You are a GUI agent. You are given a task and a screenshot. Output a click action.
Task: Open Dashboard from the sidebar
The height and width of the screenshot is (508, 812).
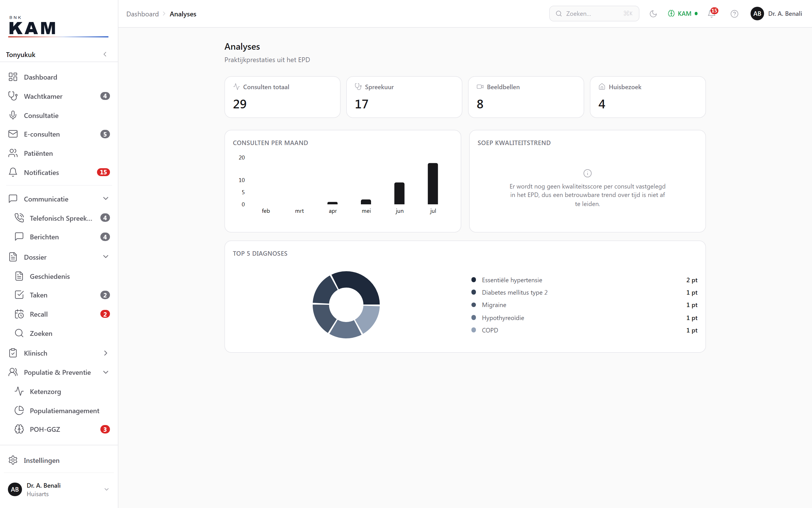point(59,77)
